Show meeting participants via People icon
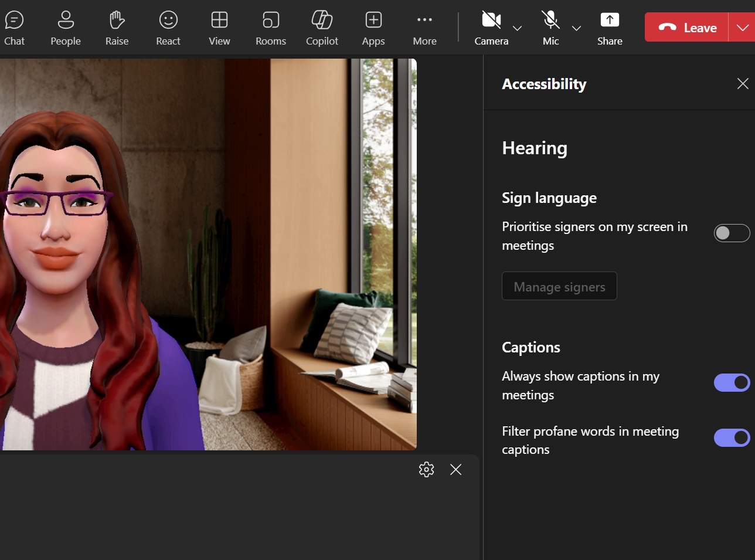Image resolution: width=755 pixels, height=560 pixels. pos(65,26)
